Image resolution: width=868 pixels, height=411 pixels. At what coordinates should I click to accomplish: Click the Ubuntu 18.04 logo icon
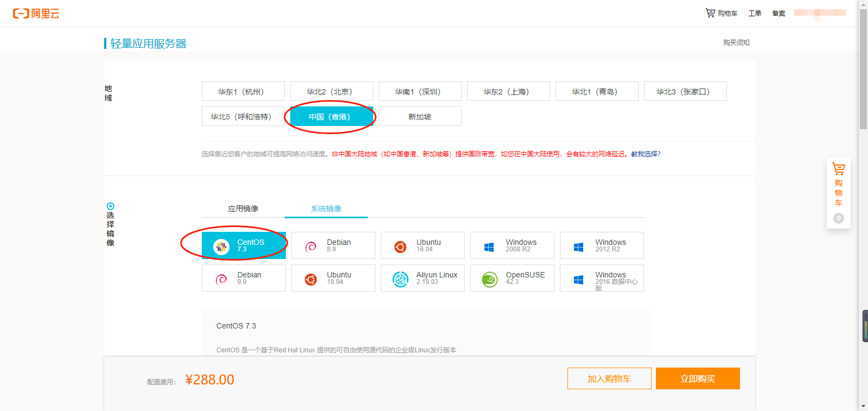[x=311, y=280]
